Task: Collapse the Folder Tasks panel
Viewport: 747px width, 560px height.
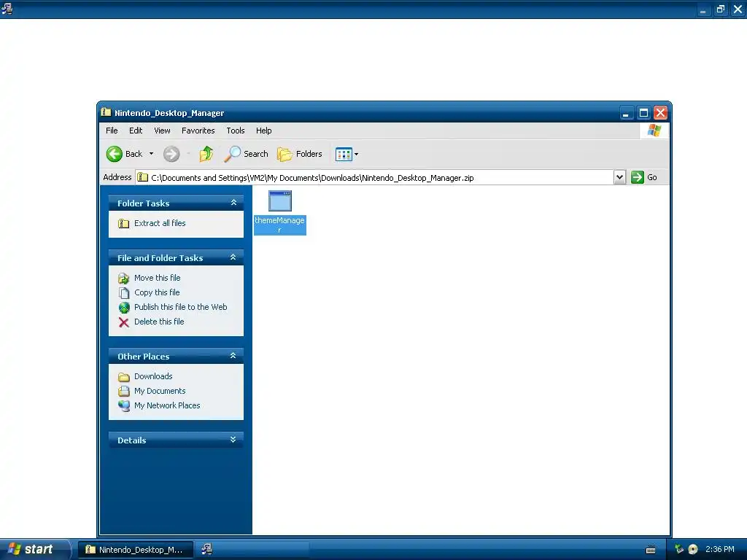Action: tap(233, 203)
